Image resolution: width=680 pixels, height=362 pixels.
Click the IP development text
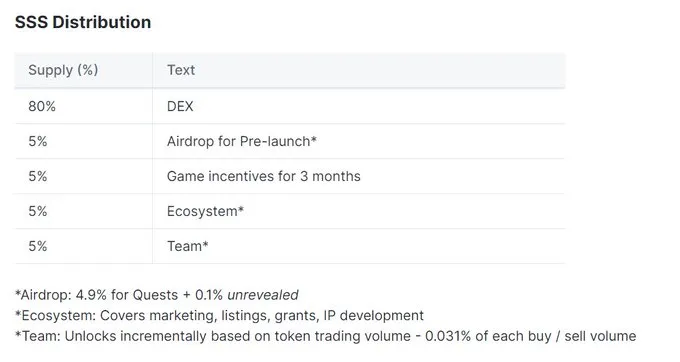tap(373, 315)
